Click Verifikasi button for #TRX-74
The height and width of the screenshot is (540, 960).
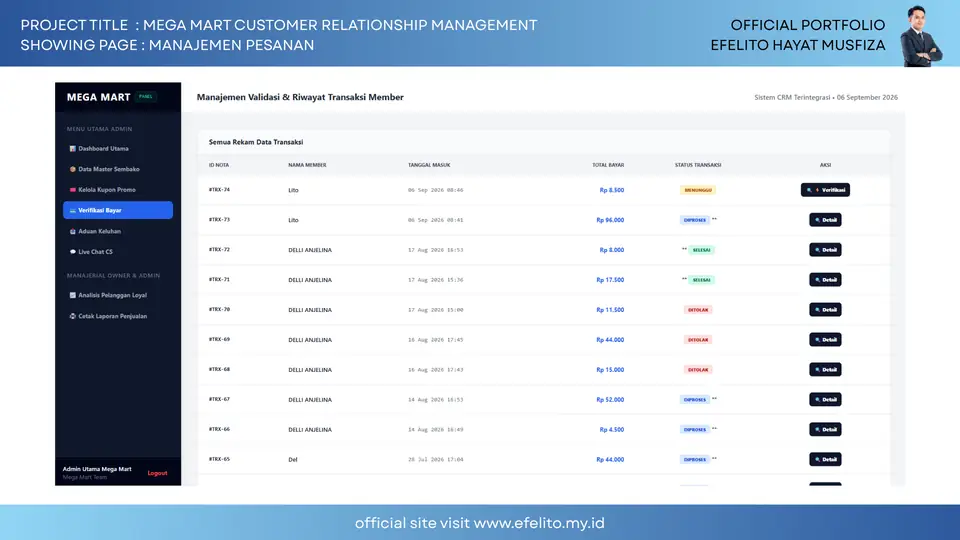825,190
